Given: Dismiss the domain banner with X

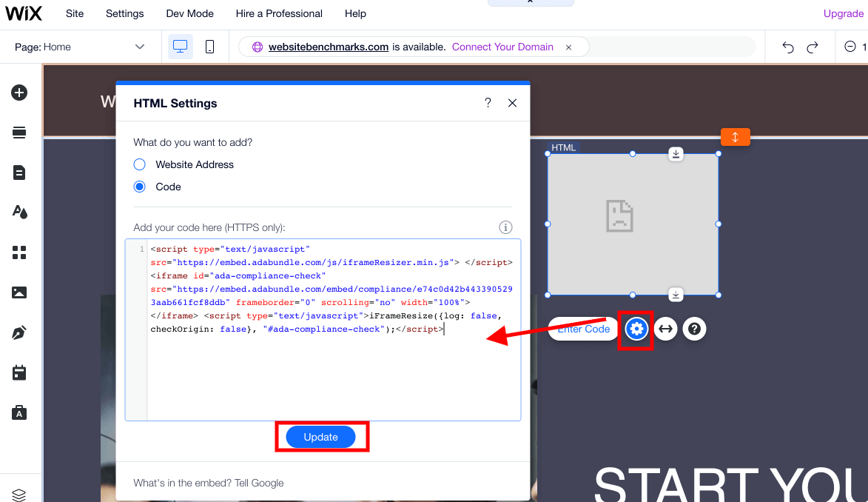Looking at the screenshot, I should [568, 47].
